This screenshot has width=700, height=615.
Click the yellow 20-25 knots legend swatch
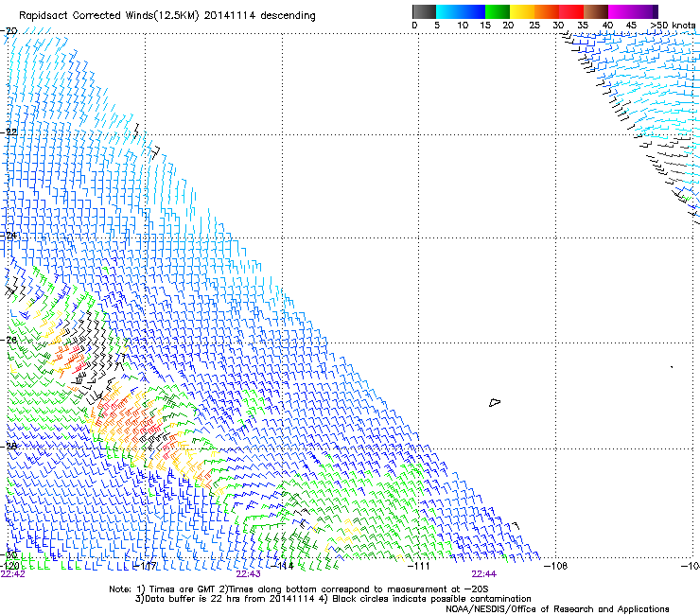[x=522, y=11]
